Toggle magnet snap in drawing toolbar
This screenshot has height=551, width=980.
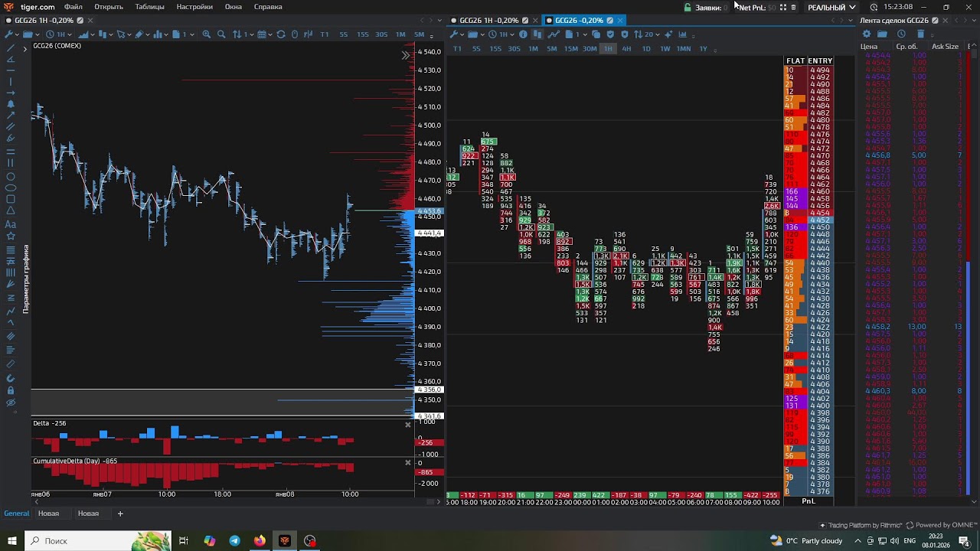click(x=11, y=378)
